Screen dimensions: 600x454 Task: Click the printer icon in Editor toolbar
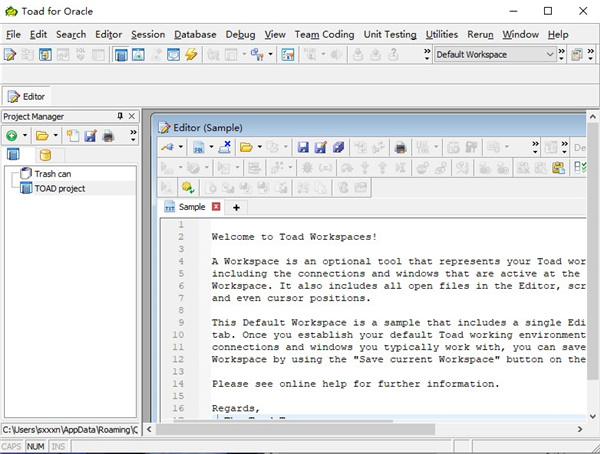[400, 147]
